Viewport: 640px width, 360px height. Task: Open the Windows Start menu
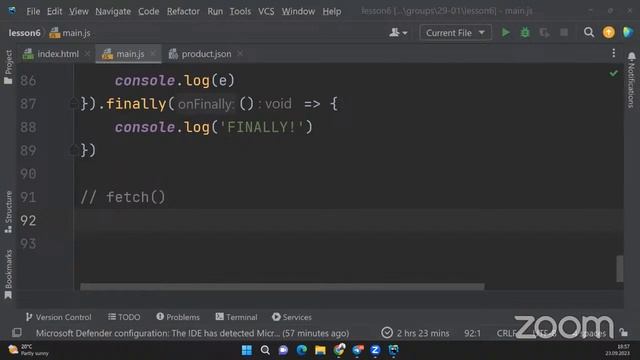coord(247,350)
